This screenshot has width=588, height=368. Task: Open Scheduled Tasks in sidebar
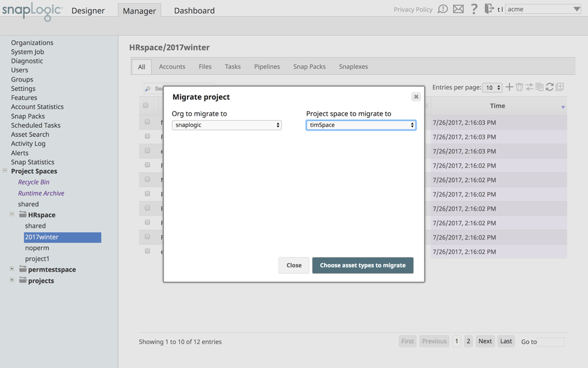(36, 125)
